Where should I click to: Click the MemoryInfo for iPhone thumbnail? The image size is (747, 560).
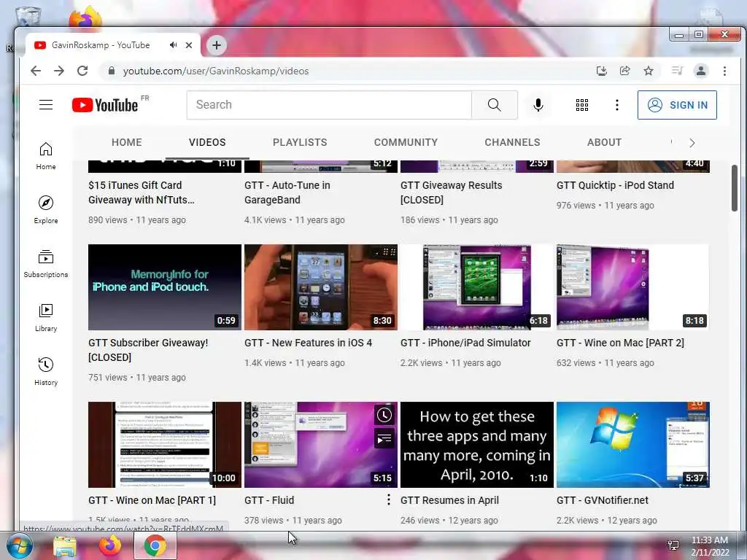(x=165, y=287)
